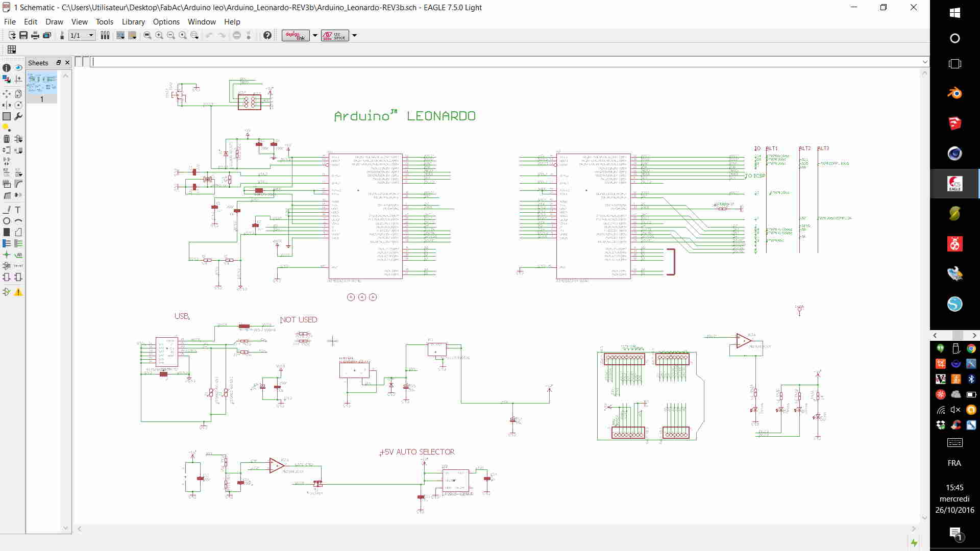
Task: Click the Zoom to fit icon
Action: [148, 35]
